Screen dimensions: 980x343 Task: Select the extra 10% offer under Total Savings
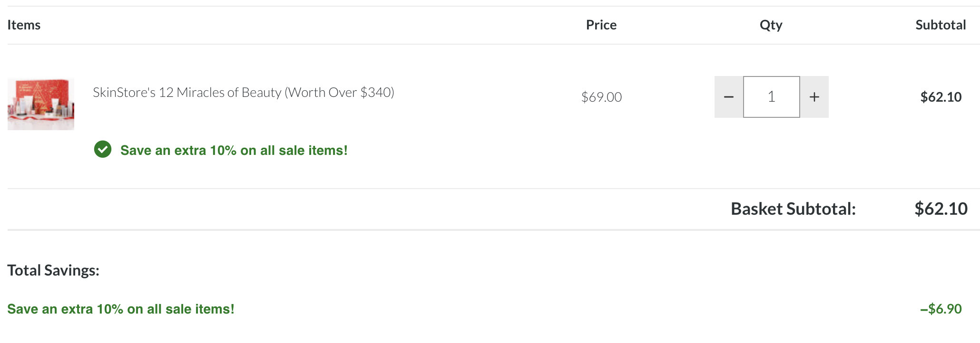click(121, 309)
